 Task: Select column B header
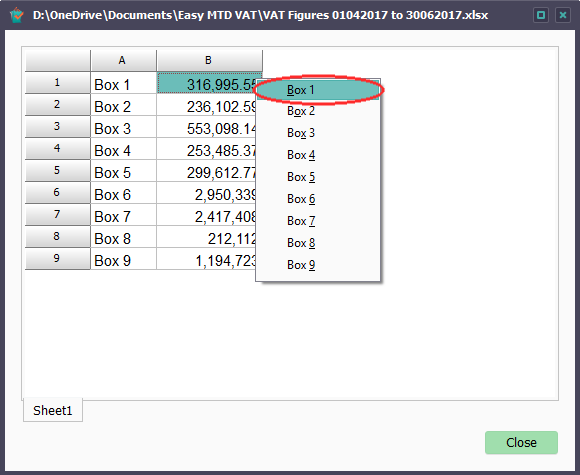click(209, 60)
